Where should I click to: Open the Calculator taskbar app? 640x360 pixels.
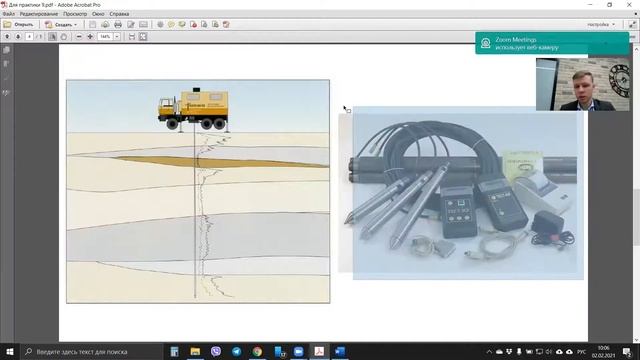coord(174,351)
